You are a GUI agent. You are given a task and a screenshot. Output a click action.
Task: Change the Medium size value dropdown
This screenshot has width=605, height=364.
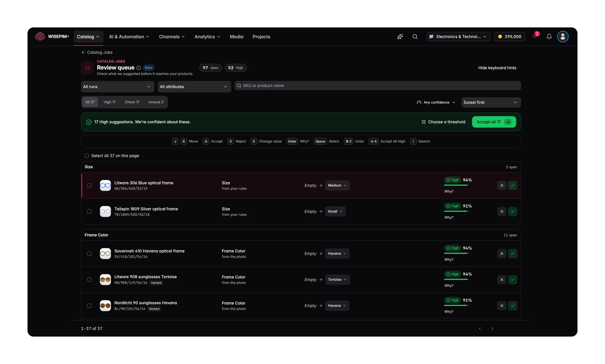pyautogui.click(x=337, y=185)
